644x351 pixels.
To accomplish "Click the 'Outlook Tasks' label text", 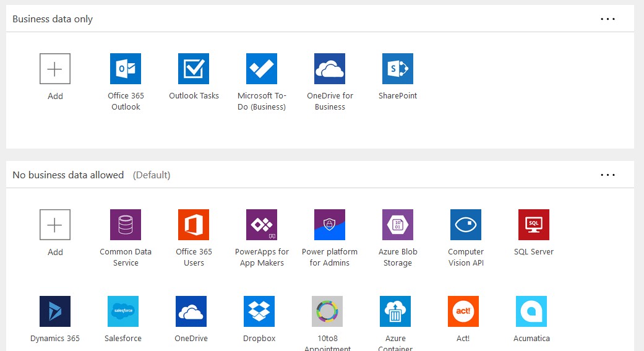I will [x=194, y=96].
